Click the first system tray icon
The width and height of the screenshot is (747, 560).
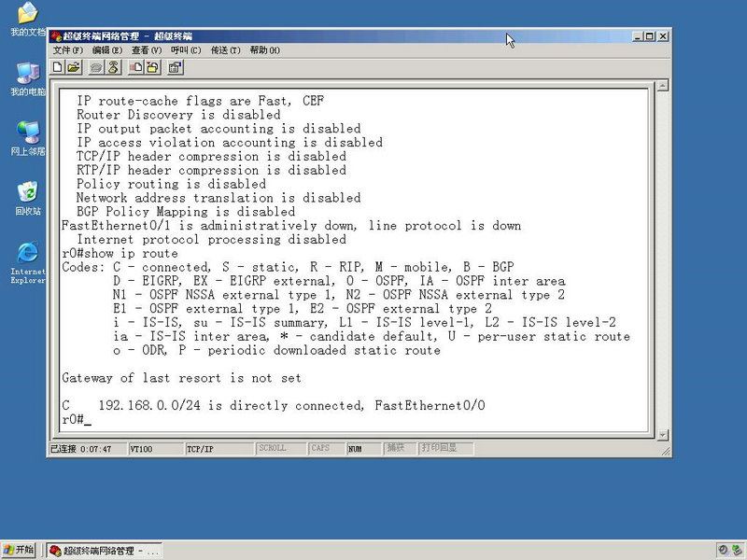(x=723, y=550)
